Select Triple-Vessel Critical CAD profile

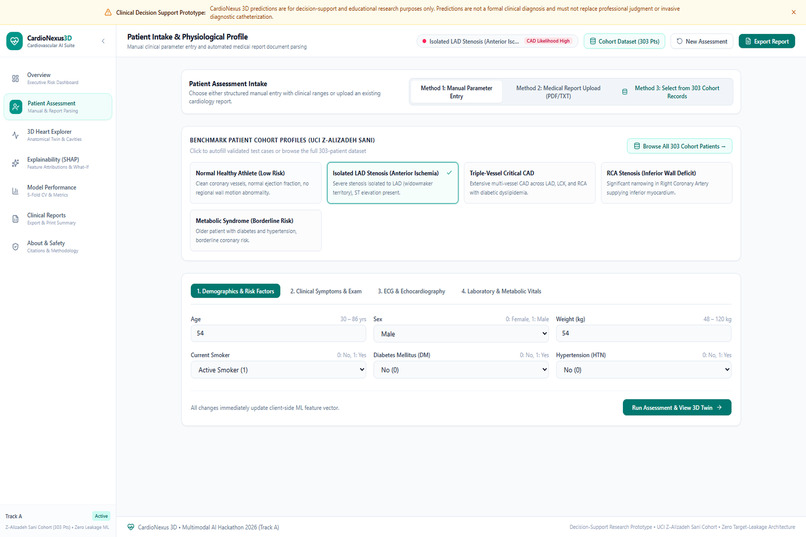pos(529,183)
